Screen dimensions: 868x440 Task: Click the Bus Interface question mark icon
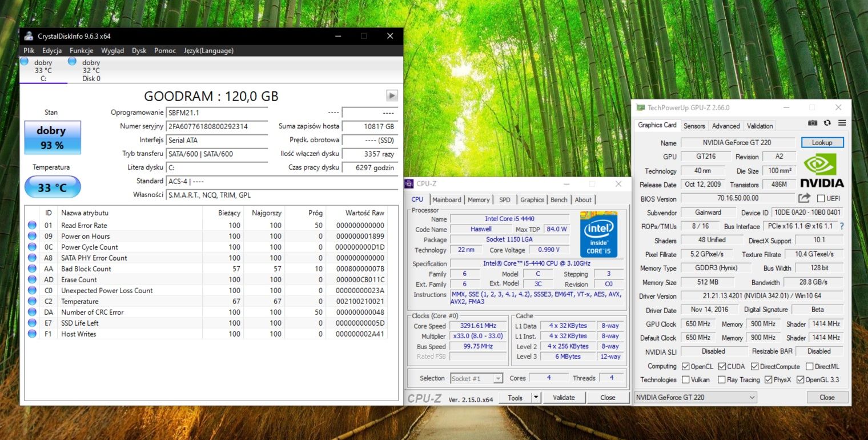841,226
